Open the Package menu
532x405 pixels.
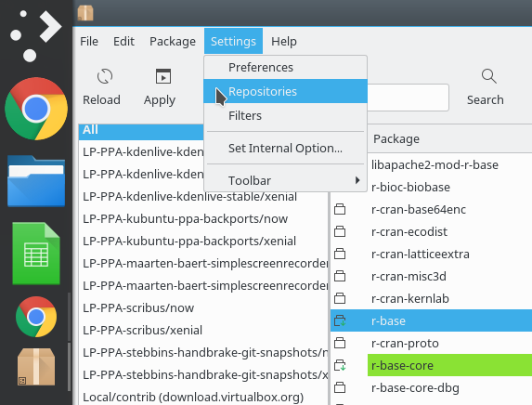(x=173, y=42)
